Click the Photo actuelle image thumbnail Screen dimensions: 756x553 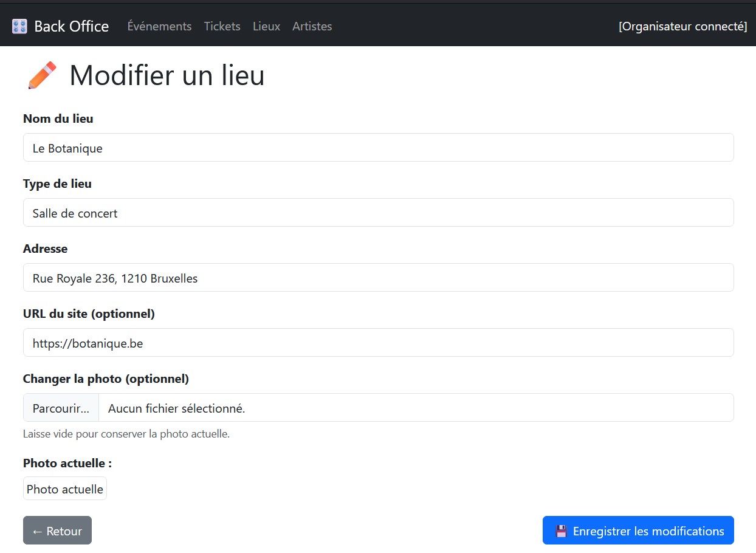point(65,489)
